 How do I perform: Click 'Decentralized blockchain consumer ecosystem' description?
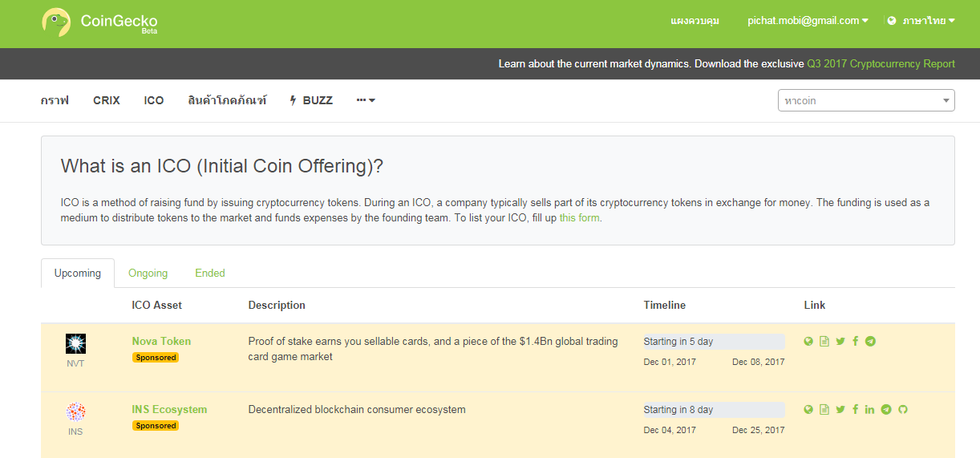pos(357,409)
